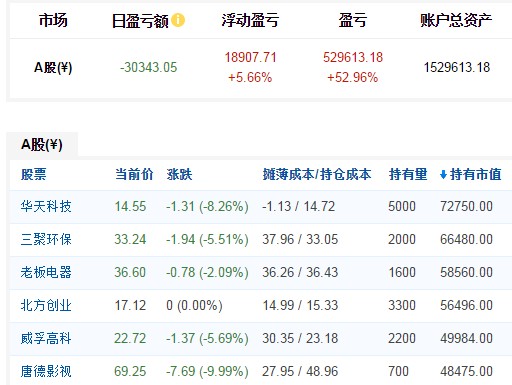The height and width of the screenshot is (385, 512).
Task: Click 三聚环保 cost 37.96 / 33.05
Action: tap(300, 239)
